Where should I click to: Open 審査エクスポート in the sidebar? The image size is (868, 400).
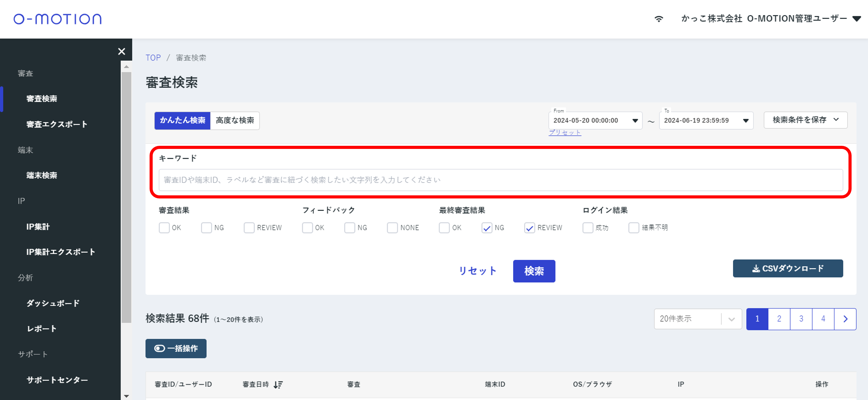click(57, 124)
